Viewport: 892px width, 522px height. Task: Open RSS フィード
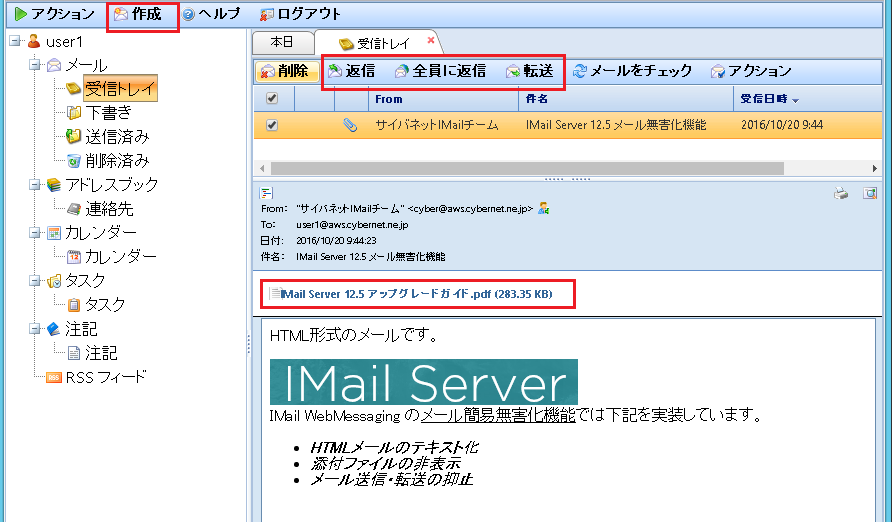point(106,377)
